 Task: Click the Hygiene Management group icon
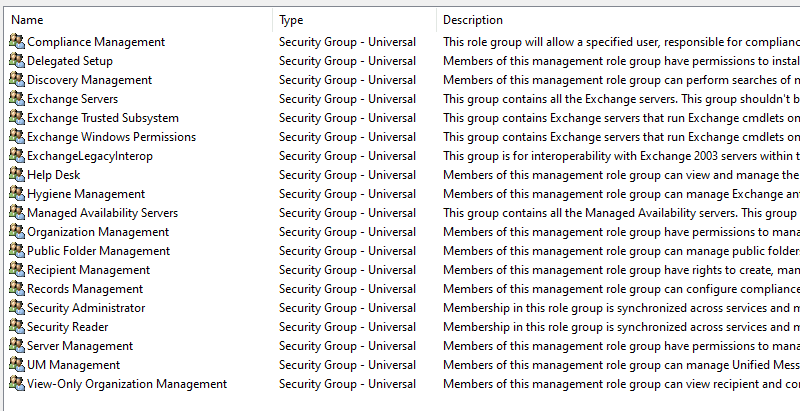pos(17,194)
